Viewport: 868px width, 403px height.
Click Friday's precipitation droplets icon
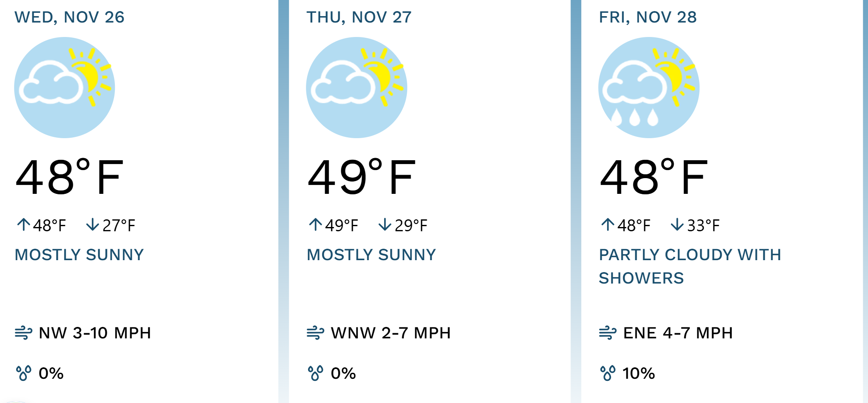[608, 373]
